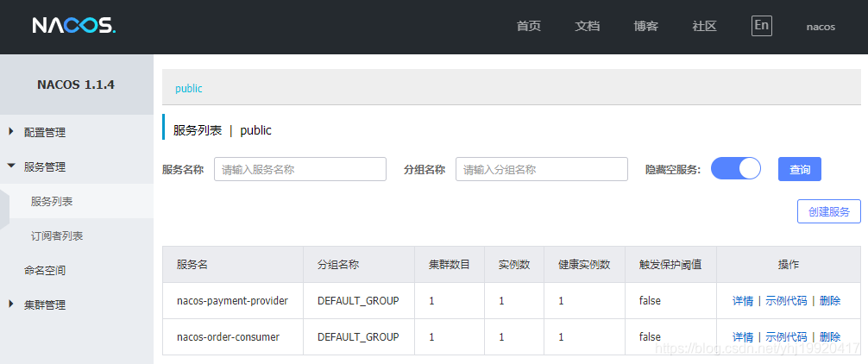
Task: Open 详情 for nacos-order-consumer
Action: [x=743, y=337]
